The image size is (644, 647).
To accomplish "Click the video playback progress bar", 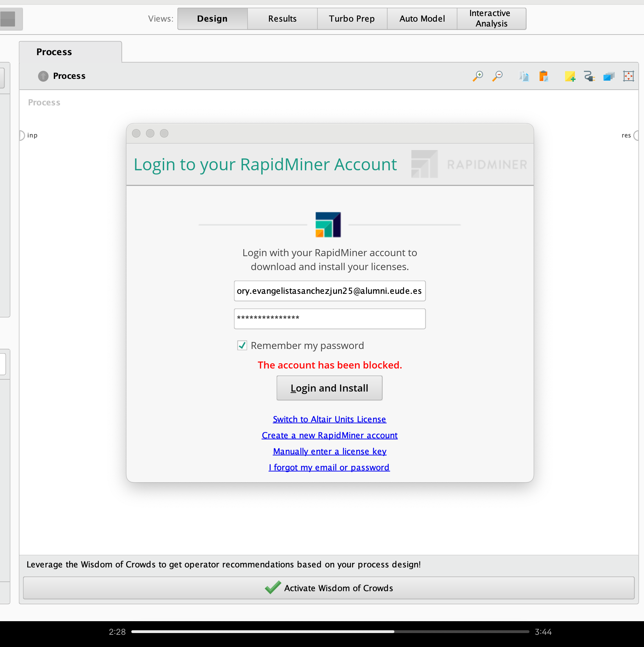I will pyautogui.click(x=330, y=632).
